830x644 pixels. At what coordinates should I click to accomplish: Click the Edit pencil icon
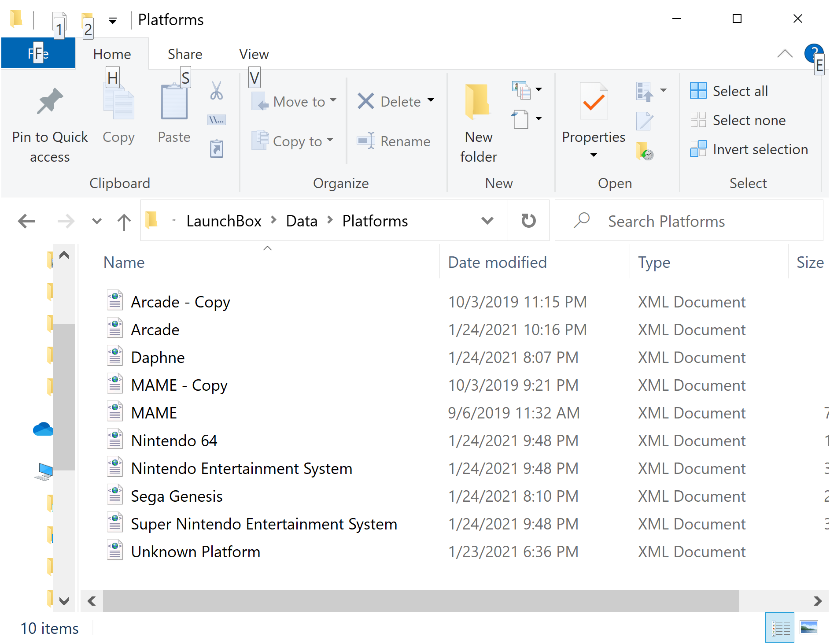(x=644, y=121)
